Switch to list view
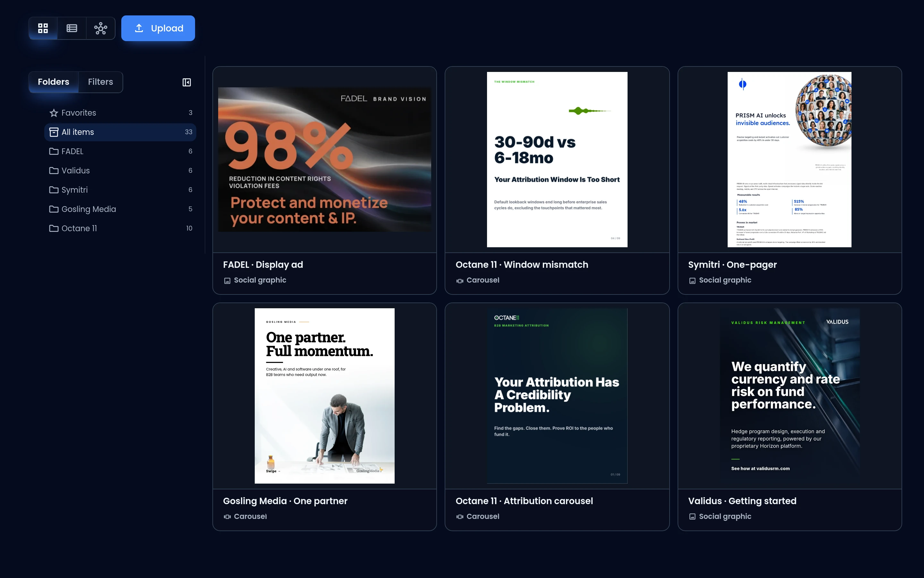Image resolution: width=924 pixels, height=578 pixels. (x=72, y=28)
